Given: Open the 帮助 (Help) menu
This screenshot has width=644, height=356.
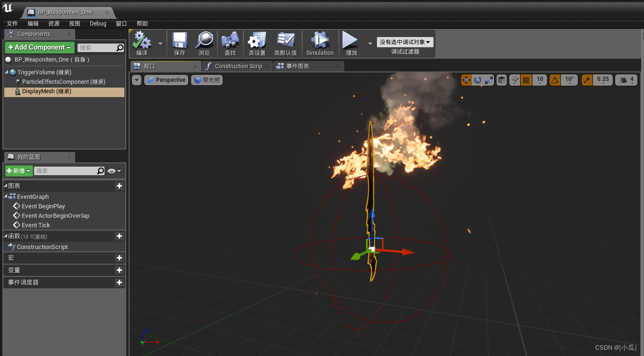Looking at the screenshot, I should (142, 24).
